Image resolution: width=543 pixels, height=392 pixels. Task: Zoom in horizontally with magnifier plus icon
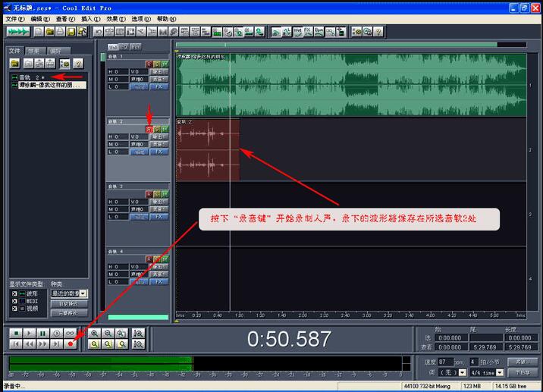point(95,334)
